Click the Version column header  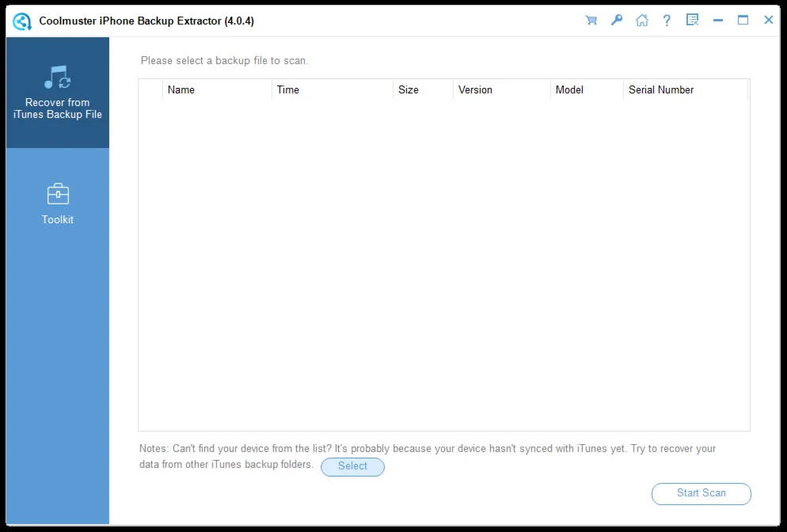[x=502, y=89]
